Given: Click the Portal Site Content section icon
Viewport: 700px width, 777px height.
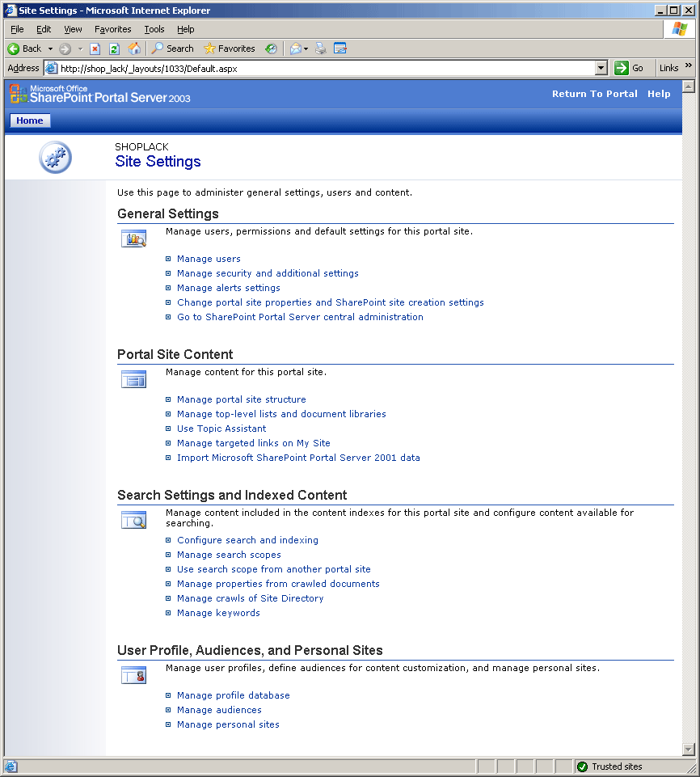Looking at the screenshot, I should pos(133,379).
